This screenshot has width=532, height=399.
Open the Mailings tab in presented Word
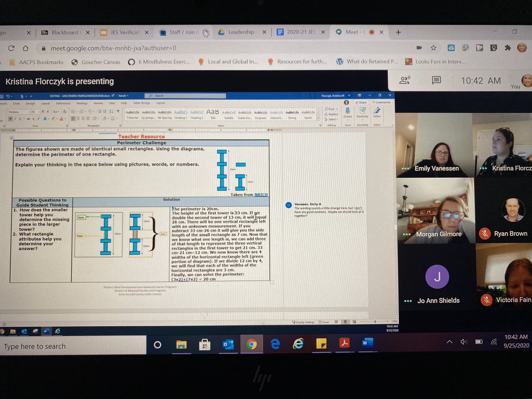click(x=82, y=103)
